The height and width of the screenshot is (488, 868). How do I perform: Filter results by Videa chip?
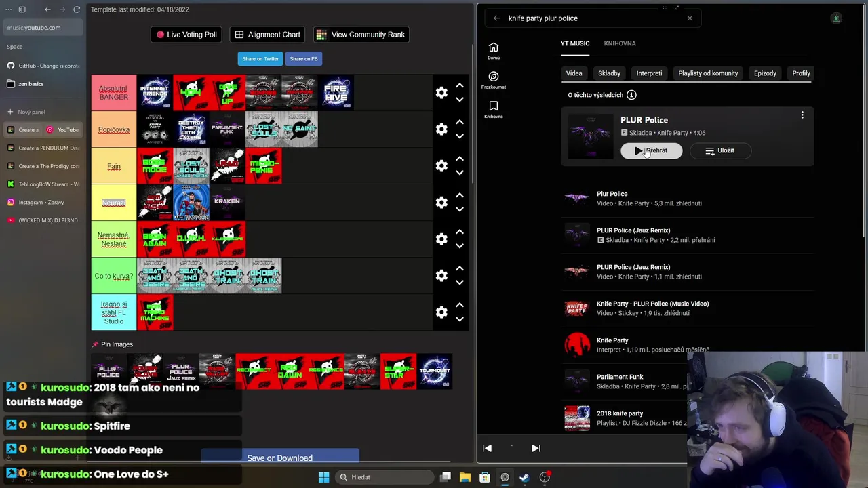tap(574, 73)
